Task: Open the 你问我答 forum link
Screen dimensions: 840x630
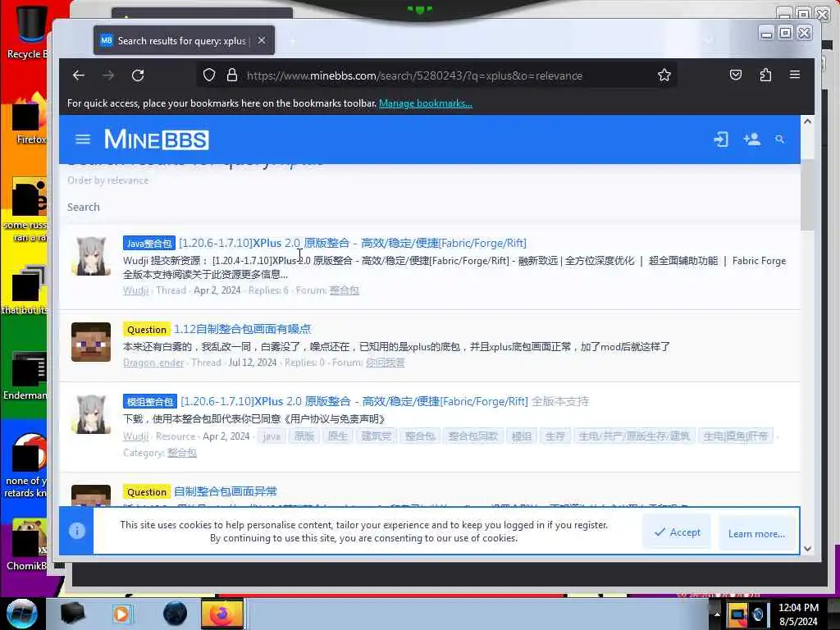Action: [x=386, y=363]
